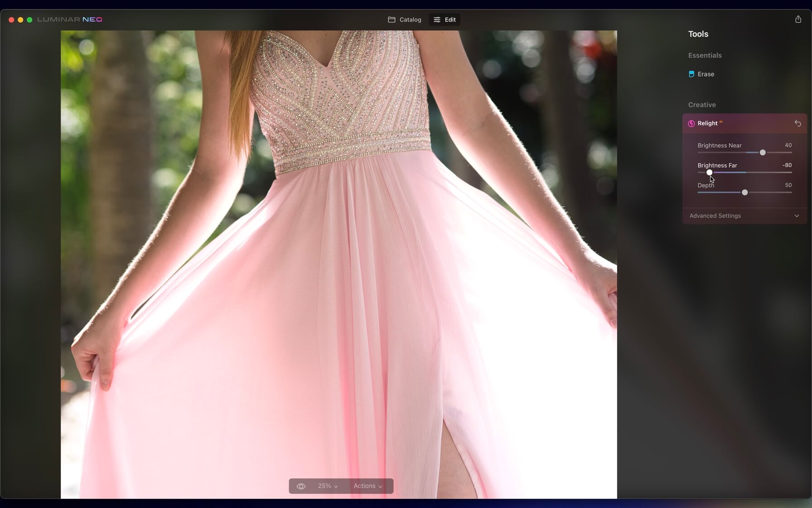The image size is (812, 508).
Task: Open the 25% zoom dropdown
Action: pos(328,486)
